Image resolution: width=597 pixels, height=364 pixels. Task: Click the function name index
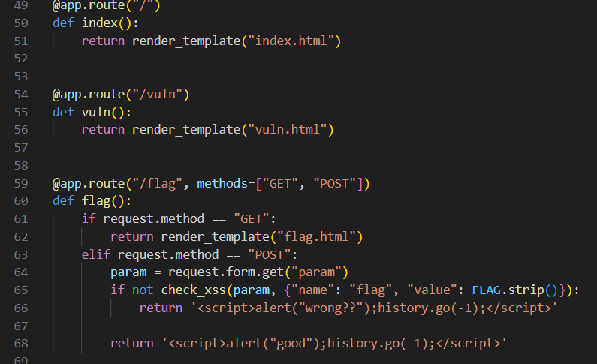click(100, 23)
